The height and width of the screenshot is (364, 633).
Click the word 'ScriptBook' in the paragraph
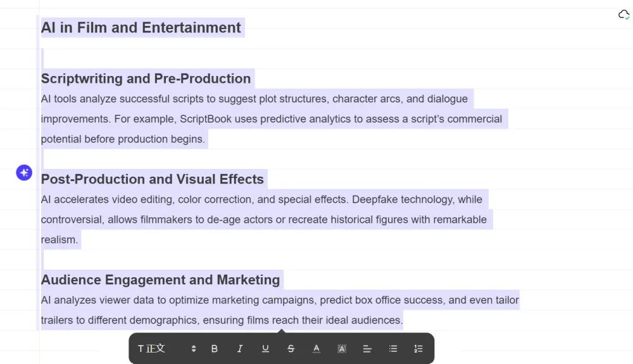click(x=204, y=119)
